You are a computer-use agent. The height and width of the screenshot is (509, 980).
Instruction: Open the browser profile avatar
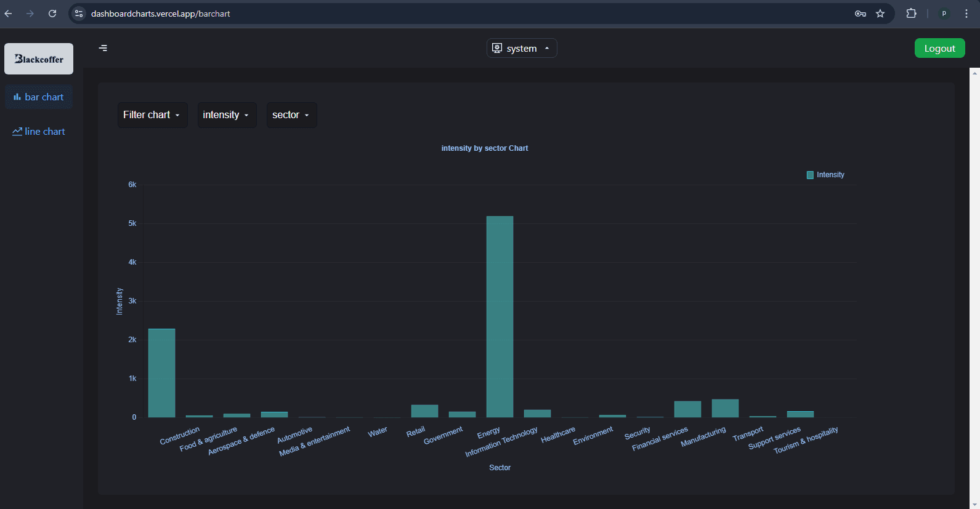[x=944, y=14]
